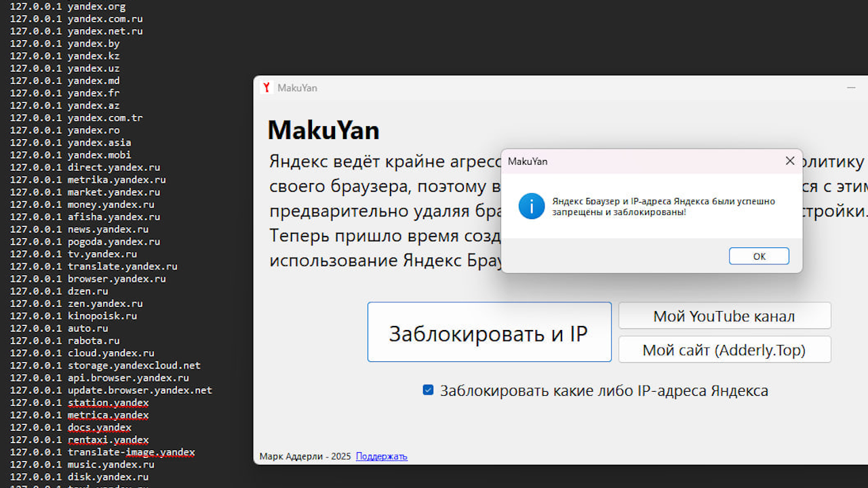Click the yandex.mobi hosts entry
868x488 pixels.
coord(71,155)
